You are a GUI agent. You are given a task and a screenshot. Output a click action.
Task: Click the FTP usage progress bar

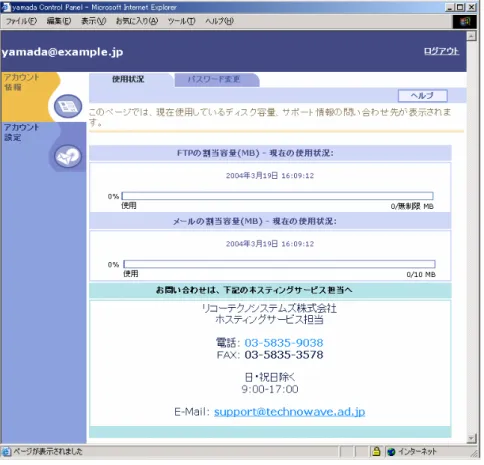pyautogui.click(x=277, y=196)
